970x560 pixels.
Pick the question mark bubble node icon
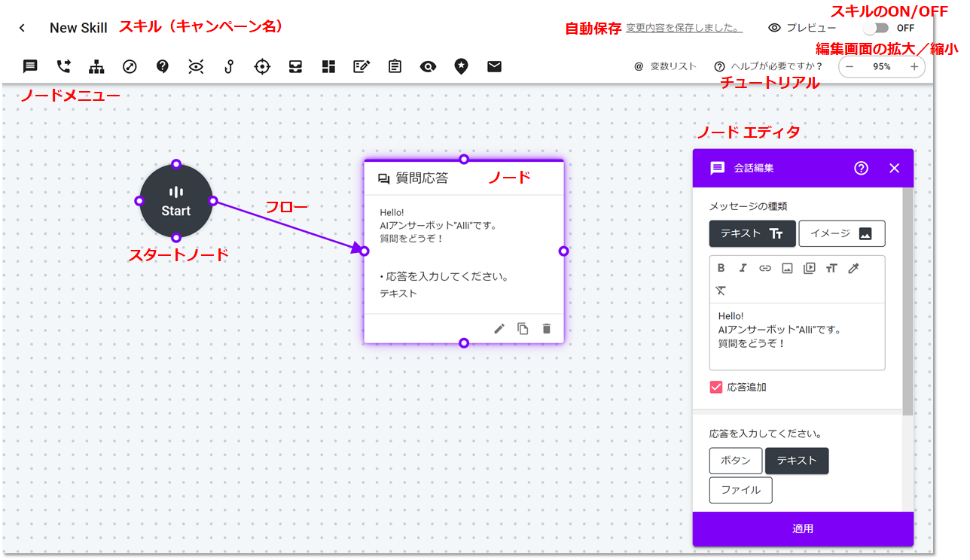(163, 66)
